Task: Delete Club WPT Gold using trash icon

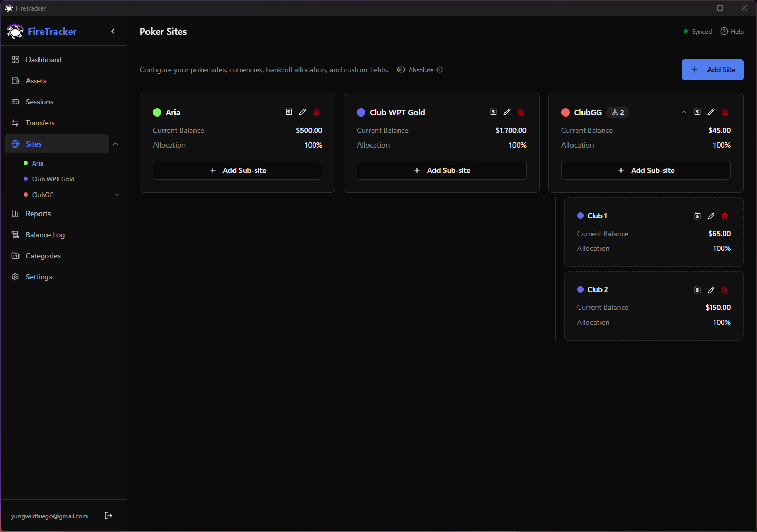Action: pyautogui.click(x=521, y=112)
